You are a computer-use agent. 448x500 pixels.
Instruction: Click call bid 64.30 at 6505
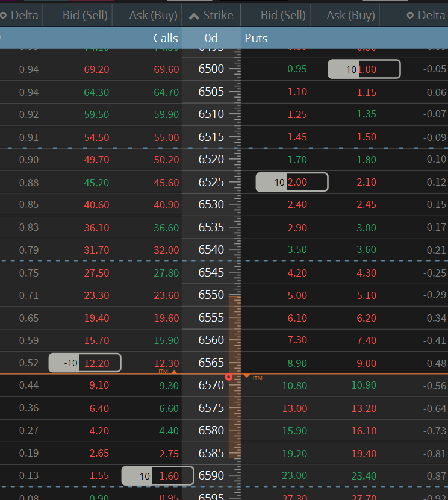pyautogui.click(x=96, y=92)
